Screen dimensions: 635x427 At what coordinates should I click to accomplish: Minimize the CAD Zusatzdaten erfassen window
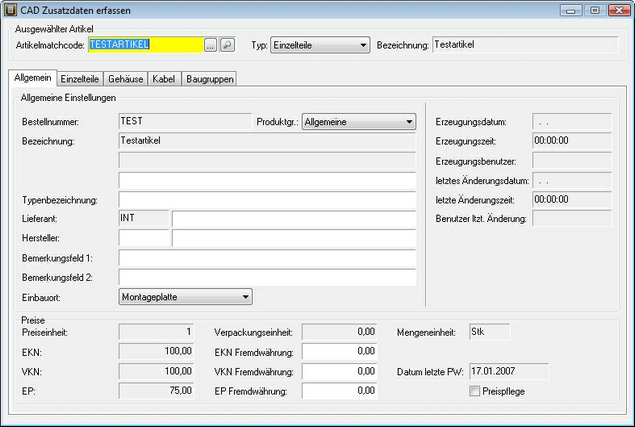point(571,10)
